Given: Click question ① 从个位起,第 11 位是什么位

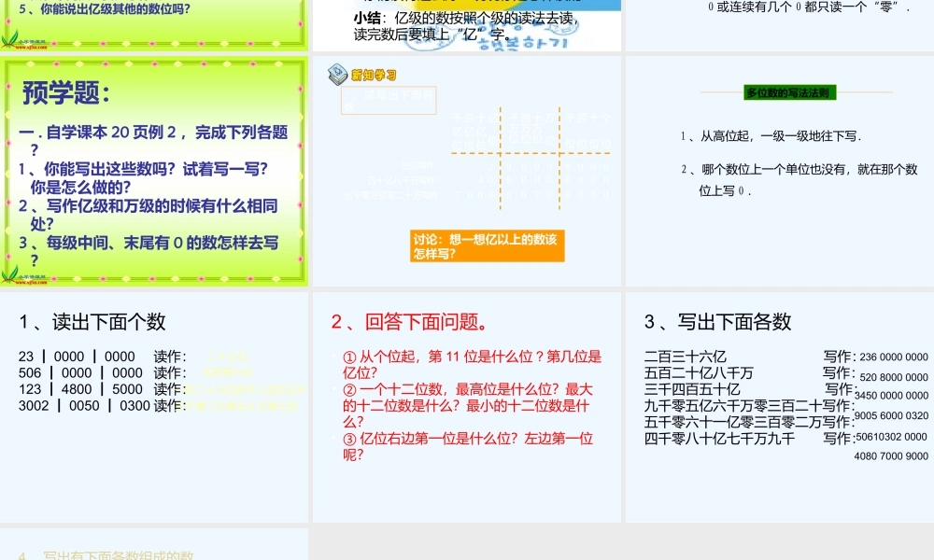Looking at the screenshot, I should pos(472,364).
